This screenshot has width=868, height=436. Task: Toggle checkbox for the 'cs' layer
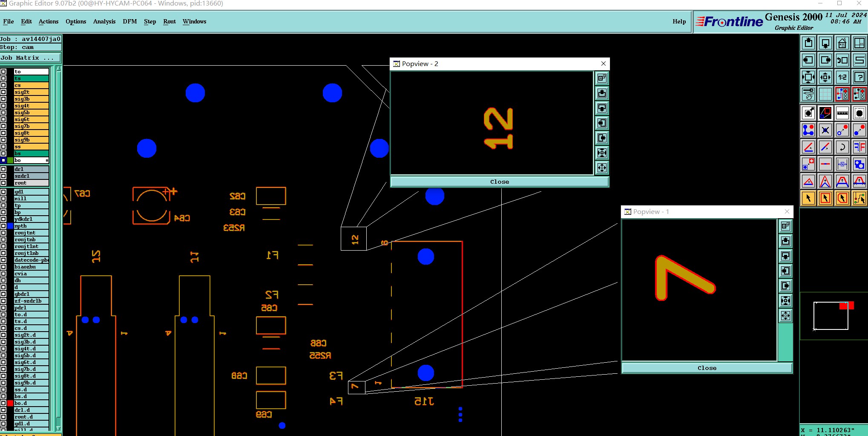3,85
